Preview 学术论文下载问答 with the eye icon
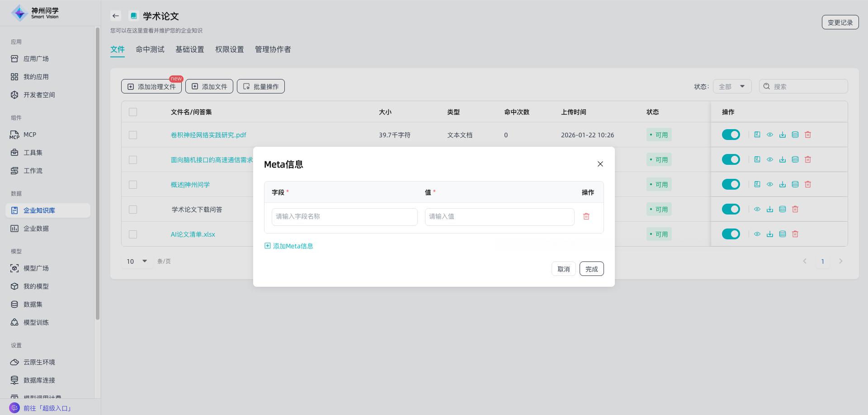Viewport: 868px width, 415px height. click(757, 209)
